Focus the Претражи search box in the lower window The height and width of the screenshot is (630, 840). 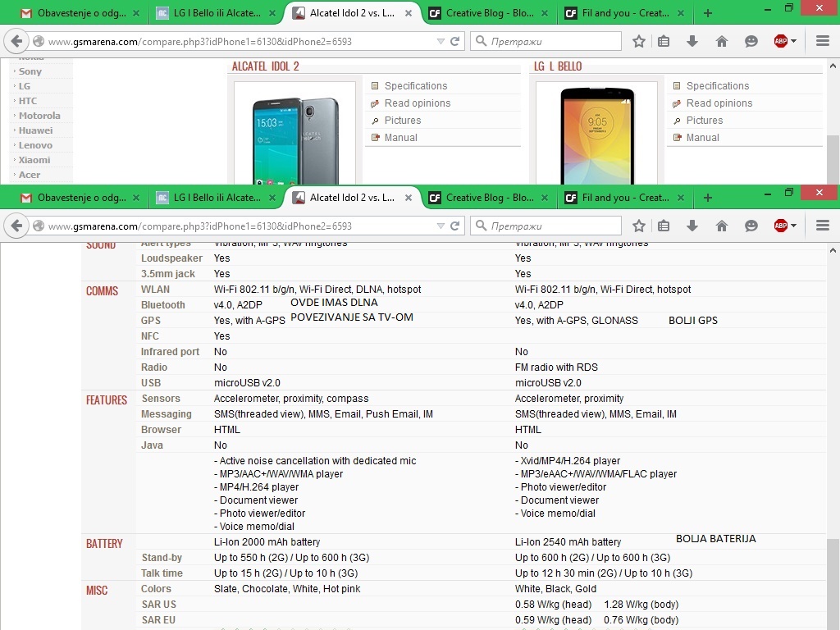coord(546,226)
